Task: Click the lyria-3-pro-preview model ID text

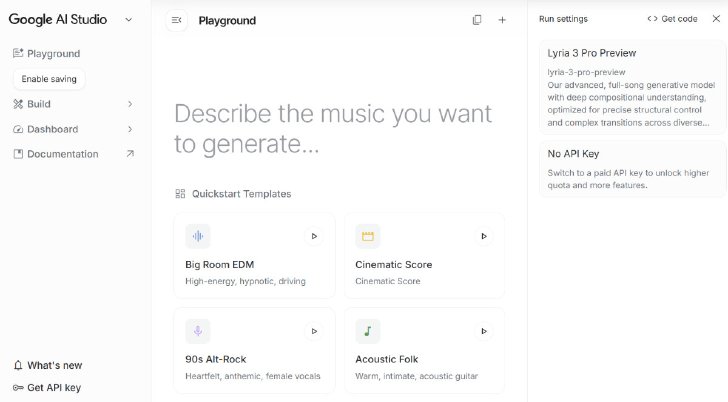Action: [x=586, y=72]
